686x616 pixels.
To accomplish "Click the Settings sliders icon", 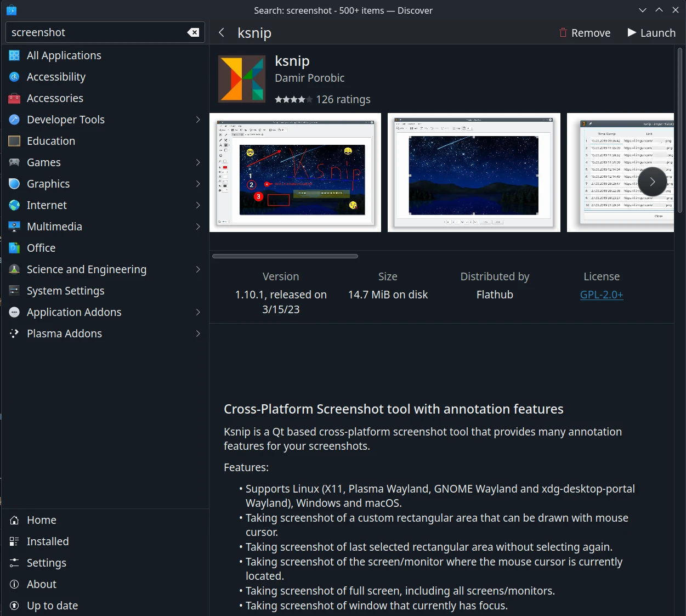I will [x=15, y=563].
